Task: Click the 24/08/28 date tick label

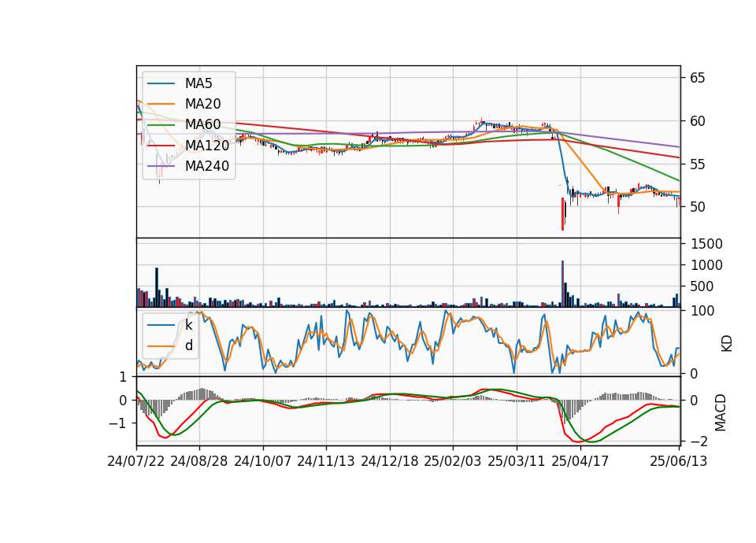Action: [x=199, y=461]
